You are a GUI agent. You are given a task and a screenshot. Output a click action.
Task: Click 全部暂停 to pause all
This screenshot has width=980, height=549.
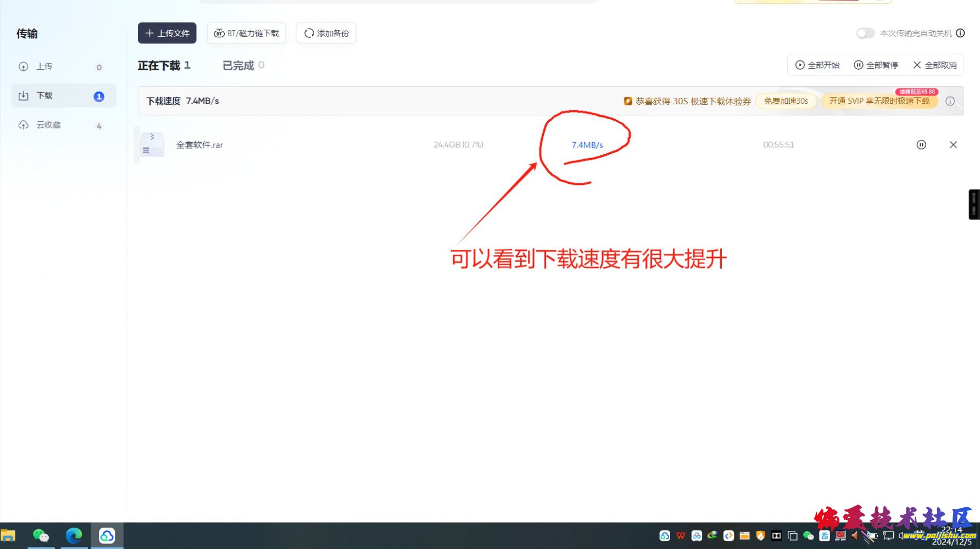pos(876,65)
